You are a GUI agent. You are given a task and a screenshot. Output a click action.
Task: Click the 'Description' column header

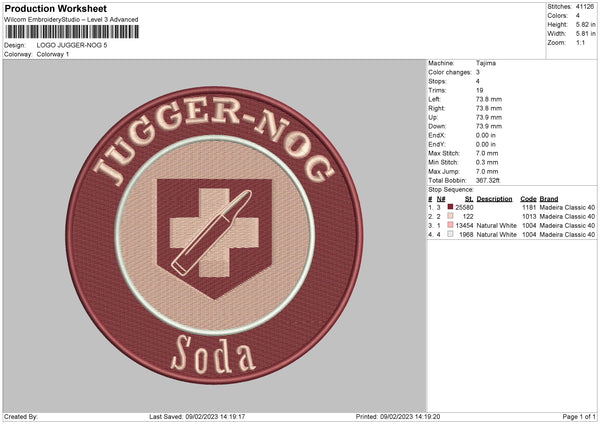pyautogui.click(x=494, y=199)
